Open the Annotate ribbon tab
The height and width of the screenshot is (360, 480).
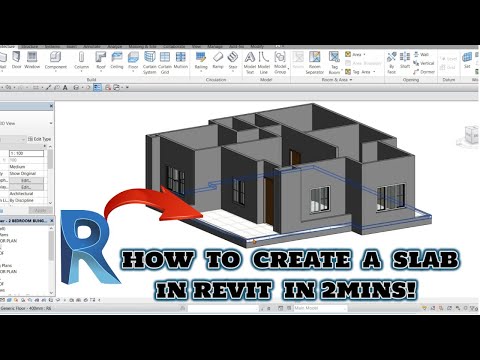(x=92, y=47)
